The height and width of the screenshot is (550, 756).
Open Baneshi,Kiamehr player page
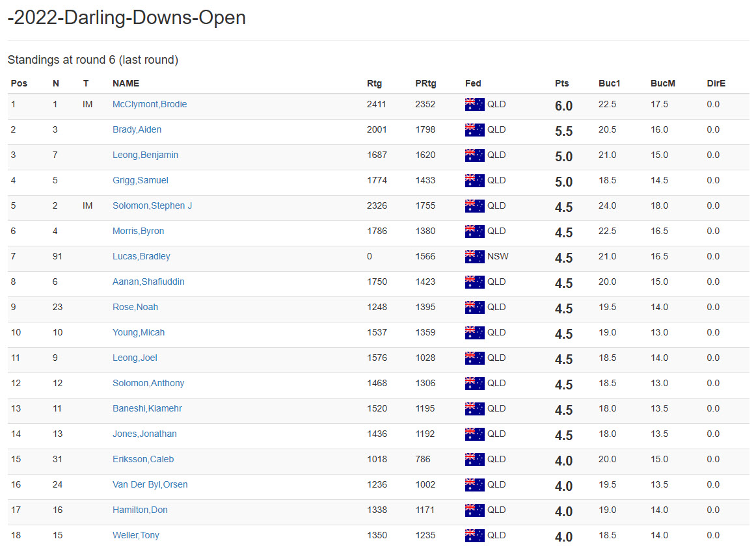[x=148, y=409]
